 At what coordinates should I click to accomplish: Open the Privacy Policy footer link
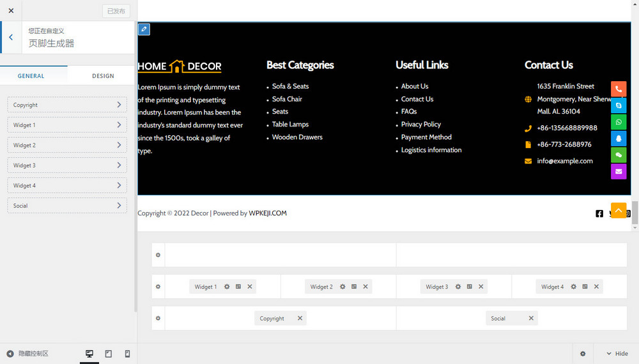click(421, 124)
